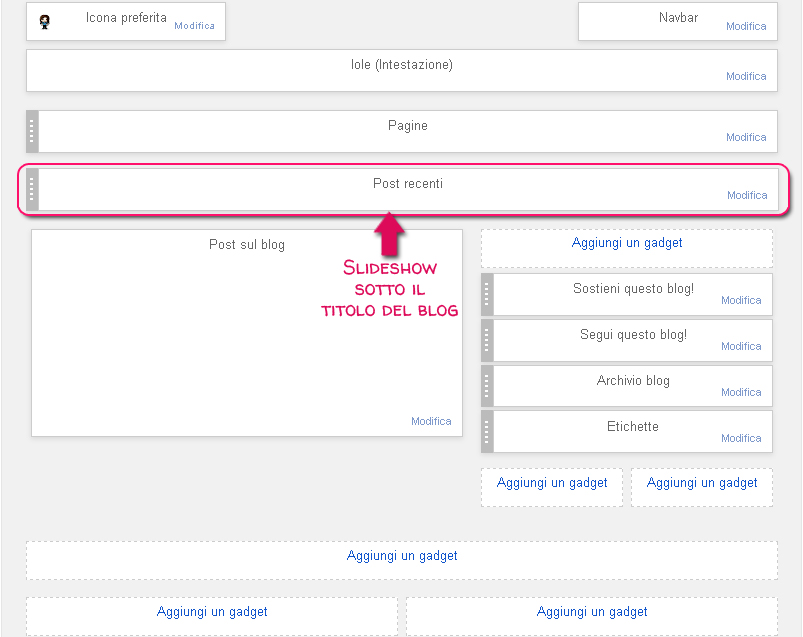Viewport: 803px width, 637px height.
Task: Click the favicon image in Icona preferita
Action: click(44, 22)
